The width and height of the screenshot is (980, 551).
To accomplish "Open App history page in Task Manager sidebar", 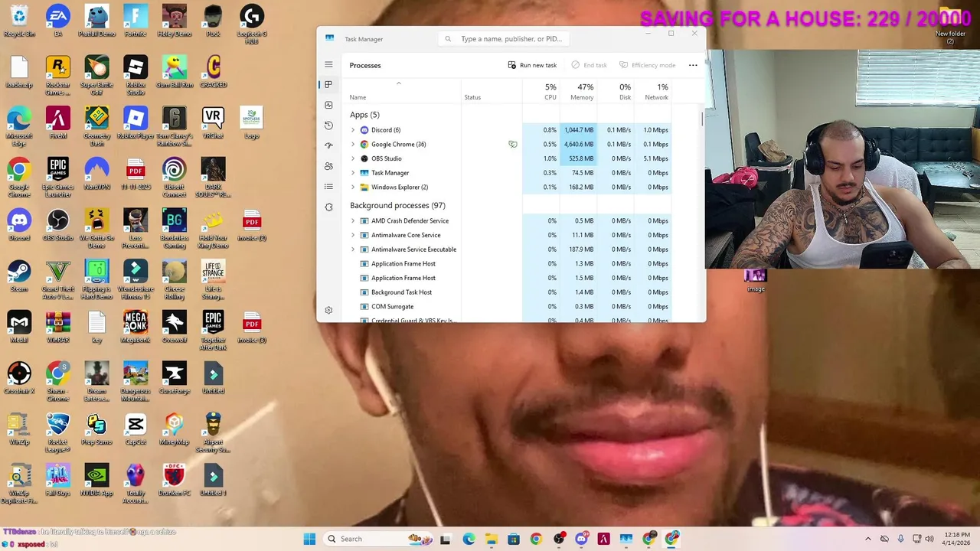I will click(x=328, y=126).
